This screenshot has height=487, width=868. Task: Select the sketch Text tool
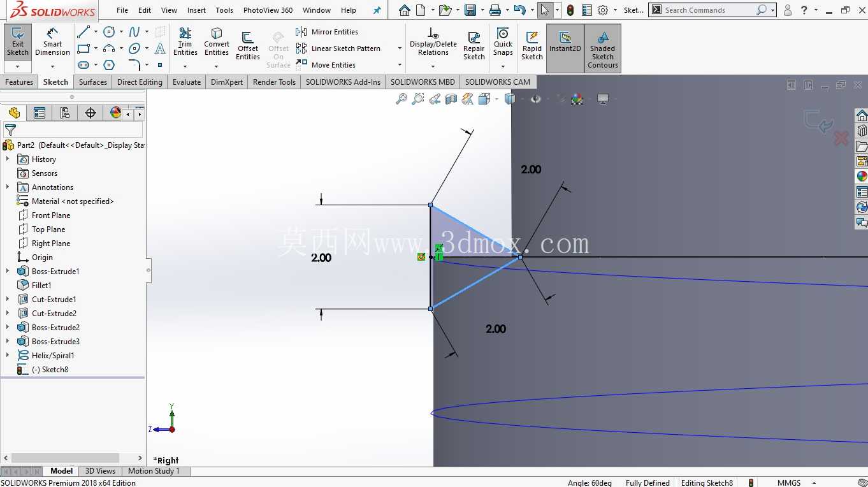(160, 48)
